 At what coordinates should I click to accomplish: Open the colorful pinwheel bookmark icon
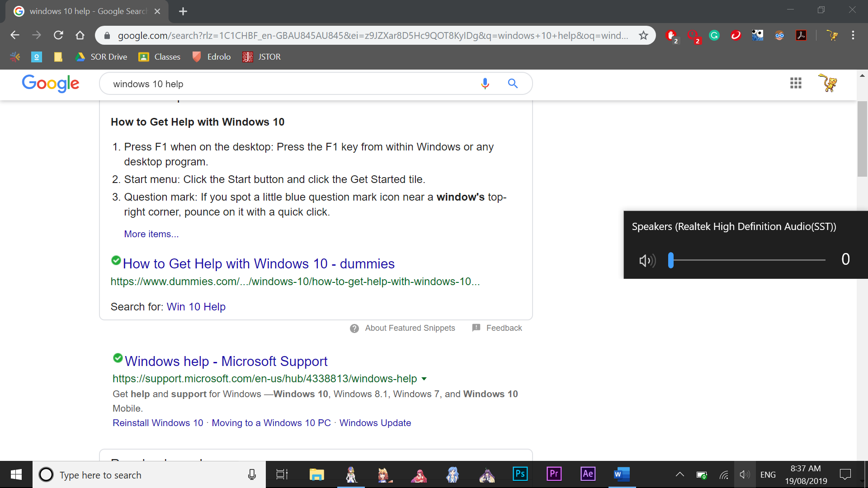(x=15, y=57)
